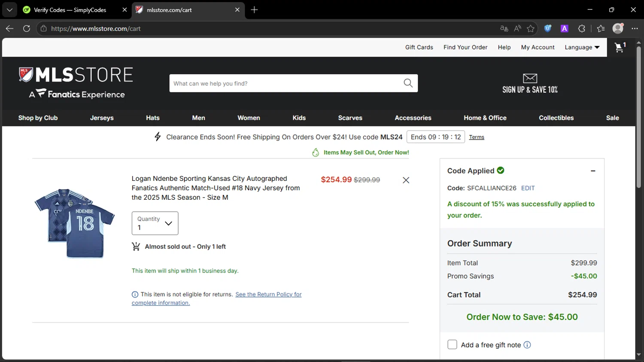Close the Verify Codes SimplyCodes tab
The image size is (644, 362).
coord(125,10)
